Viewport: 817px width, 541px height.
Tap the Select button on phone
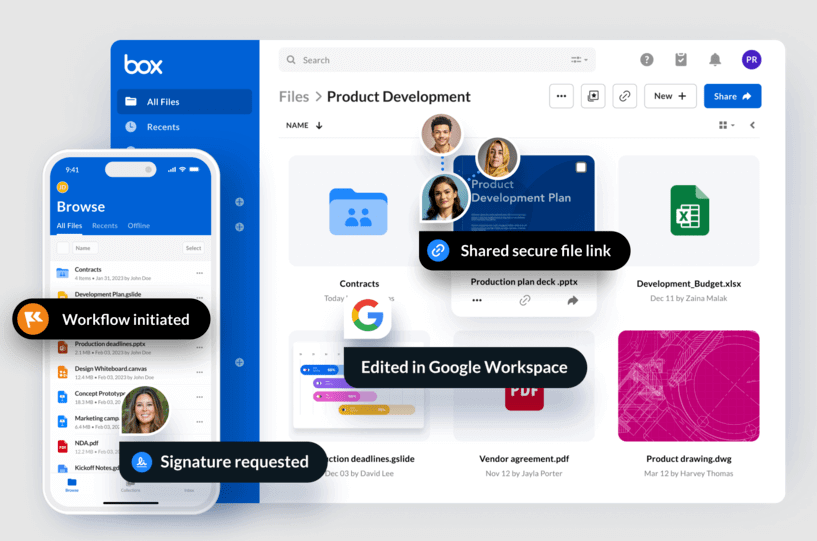coord(193,248)
